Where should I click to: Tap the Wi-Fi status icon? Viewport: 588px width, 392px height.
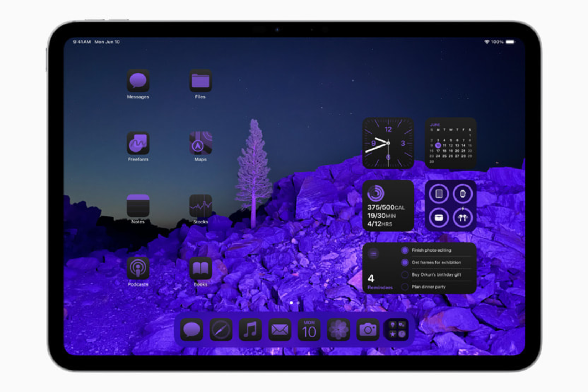point(487,41)
